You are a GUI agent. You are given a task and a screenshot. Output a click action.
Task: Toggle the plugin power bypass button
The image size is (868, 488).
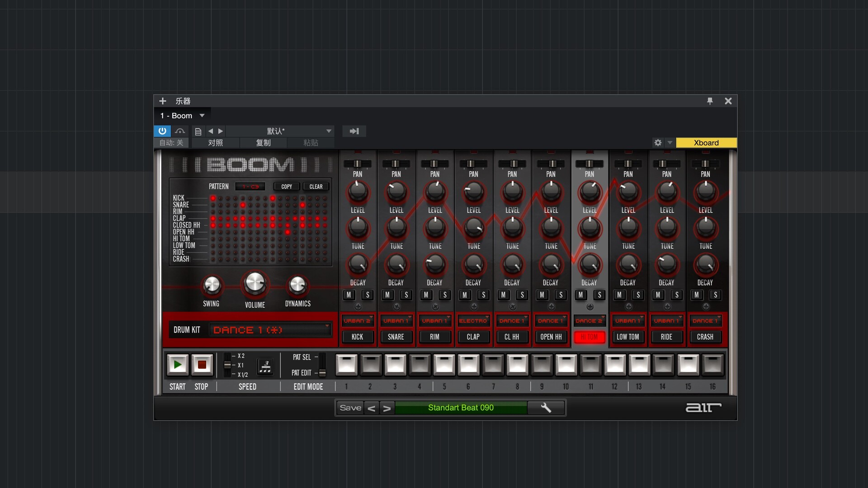(x=162, y=131)
